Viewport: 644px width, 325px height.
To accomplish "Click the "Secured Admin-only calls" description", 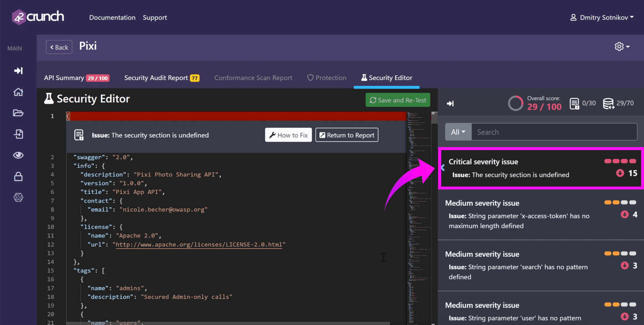I will [x=186, y=297].
